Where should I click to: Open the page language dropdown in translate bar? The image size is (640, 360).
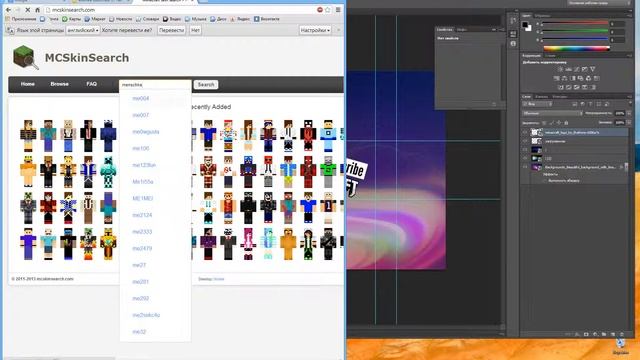[x=83, y=30]
